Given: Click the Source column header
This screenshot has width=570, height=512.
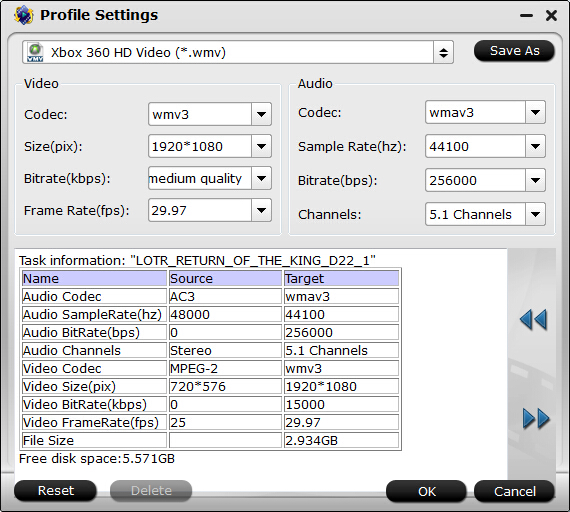Looking at the screenshot, I should click(x=225, y=279).
